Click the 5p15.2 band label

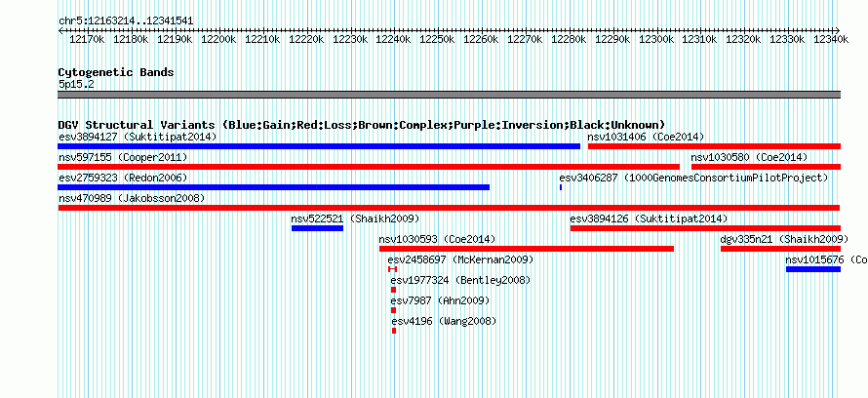(76, 84)
